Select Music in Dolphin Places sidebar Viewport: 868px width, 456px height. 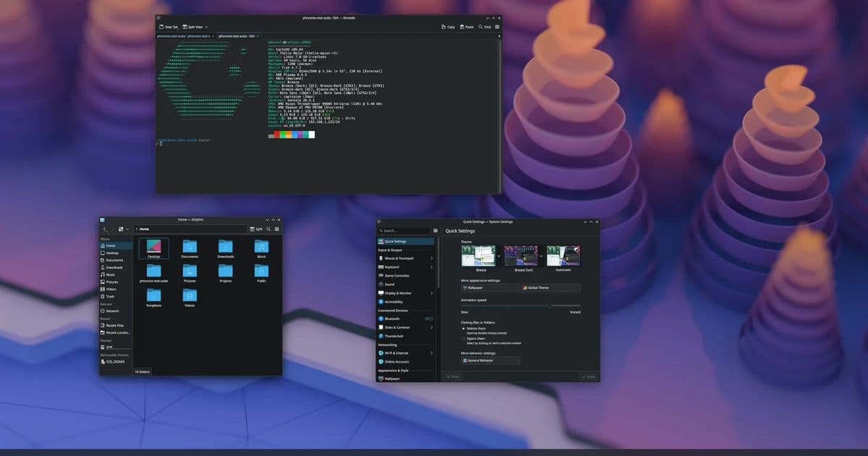tap(116, 274)
